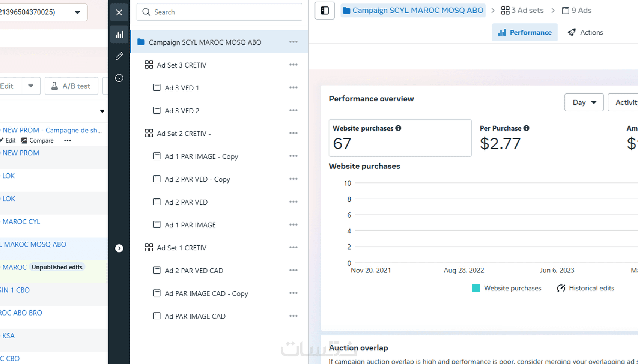Open the Day dropdown
The image size is (638, 364).
(584, 102)
